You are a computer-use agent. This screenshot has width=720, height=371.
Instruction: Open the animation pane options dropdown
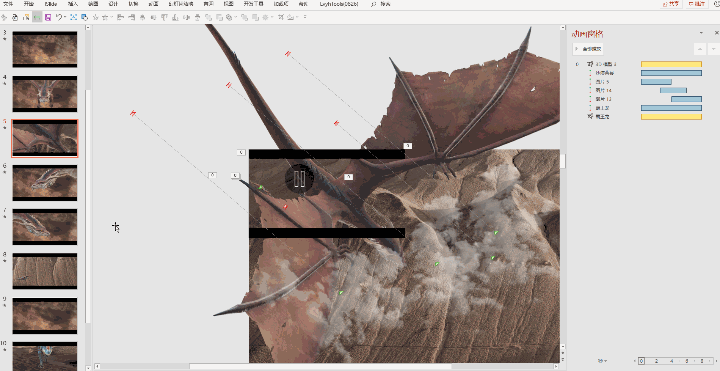click(x=701, y=33)
